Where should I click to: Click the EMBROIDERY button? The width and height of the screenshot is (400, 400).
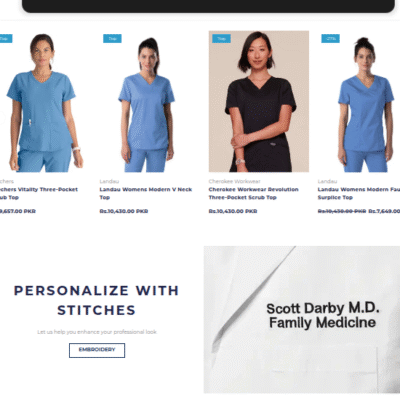(97, 350)
